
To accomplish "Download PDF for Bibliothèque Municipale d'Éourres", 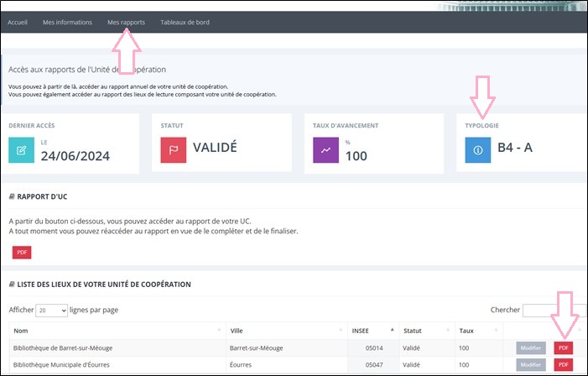I will pos(564,365).
